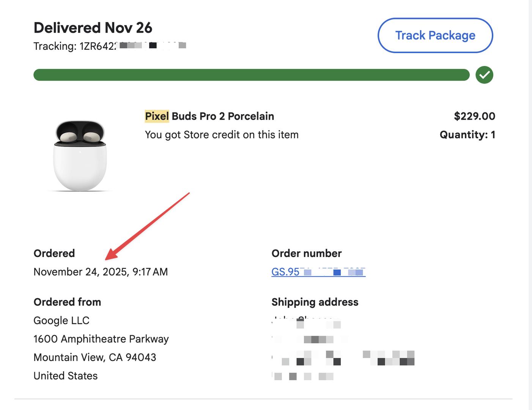Click the Shipping address heading
532x410 pixels.
(315, 302)
